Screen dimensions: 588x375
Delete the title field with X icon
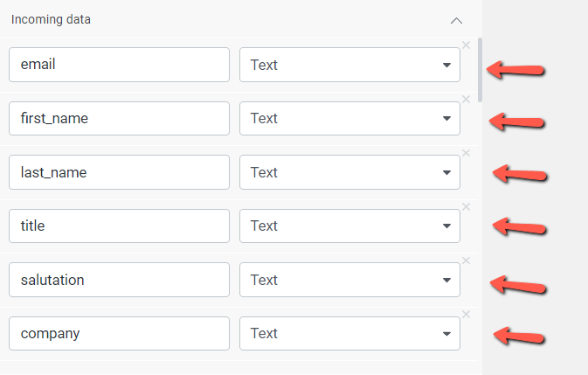(467, 206)
